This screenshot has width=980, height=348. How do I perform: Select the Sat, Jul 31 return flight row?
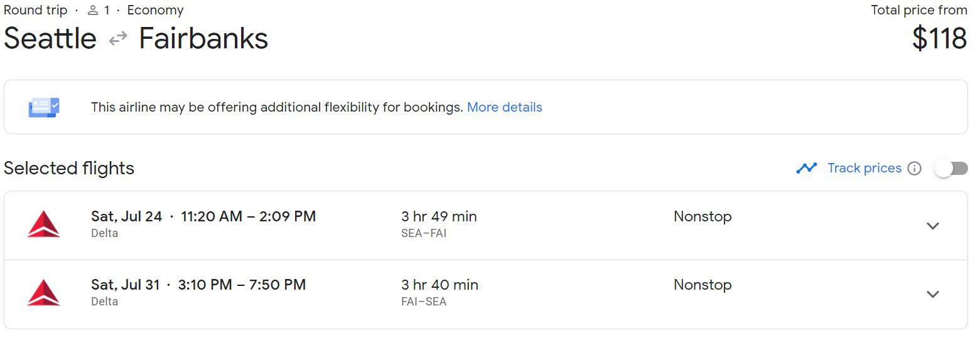point(486,294)
